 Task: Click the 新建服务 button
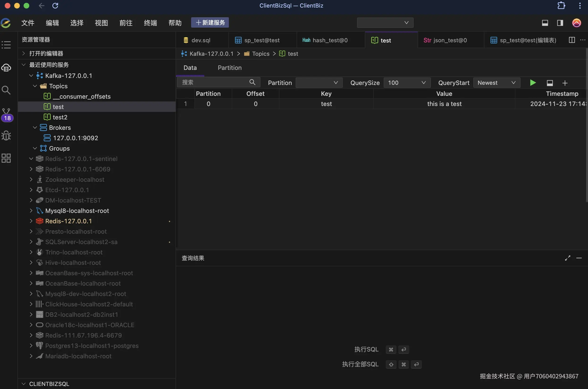210,23
